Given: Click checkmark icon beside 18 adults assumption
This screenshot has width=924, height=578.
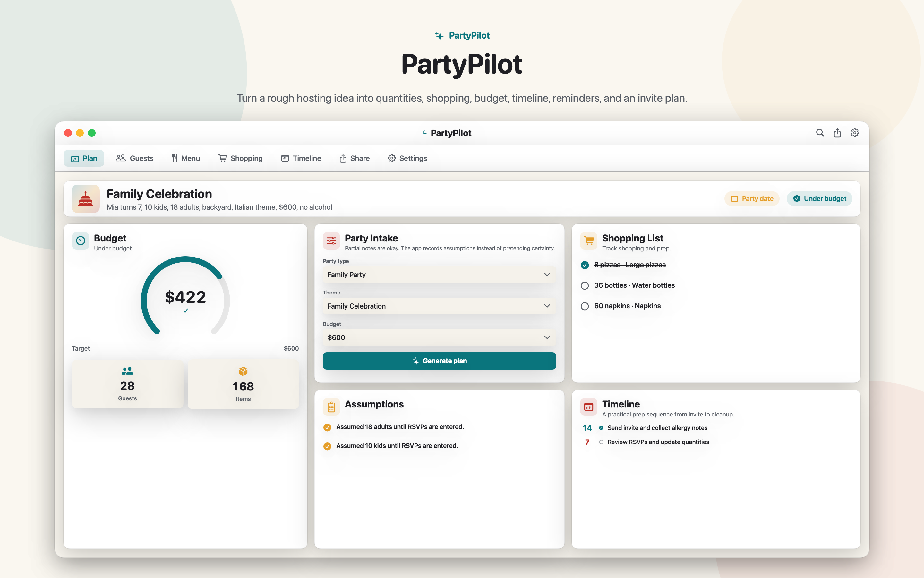Looking at the screenshot, I should 327,427.
